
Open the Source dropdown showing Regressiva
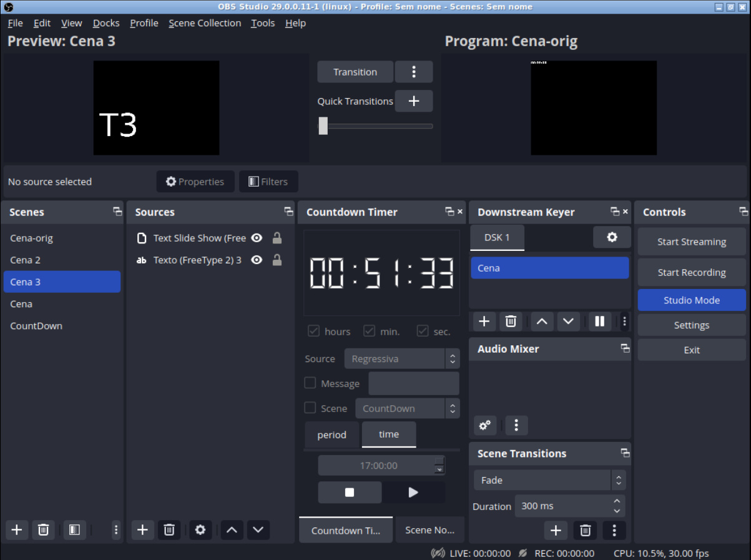(x=402, y=358)
